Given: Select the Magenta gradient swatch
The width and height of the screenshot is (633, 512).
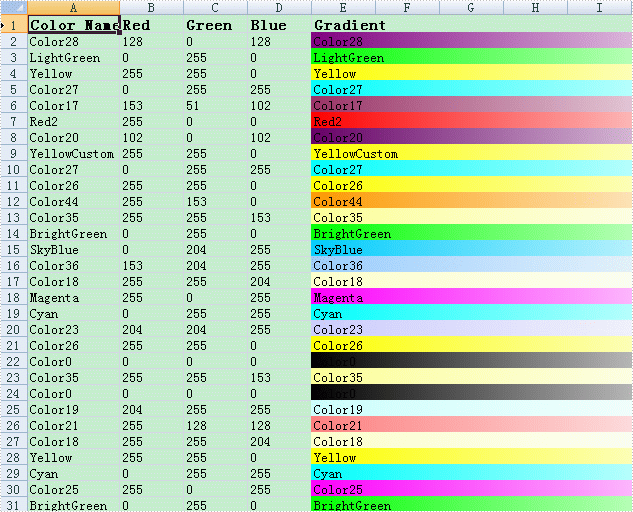Looking at the screenshot, I should pos(470,298).
